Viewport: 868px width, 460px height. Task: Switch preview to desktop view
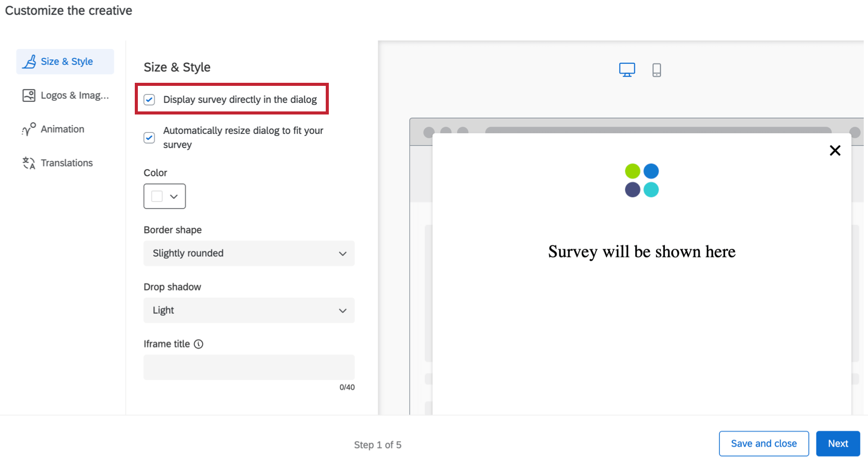pyautogui.click(x=627, y=69)
